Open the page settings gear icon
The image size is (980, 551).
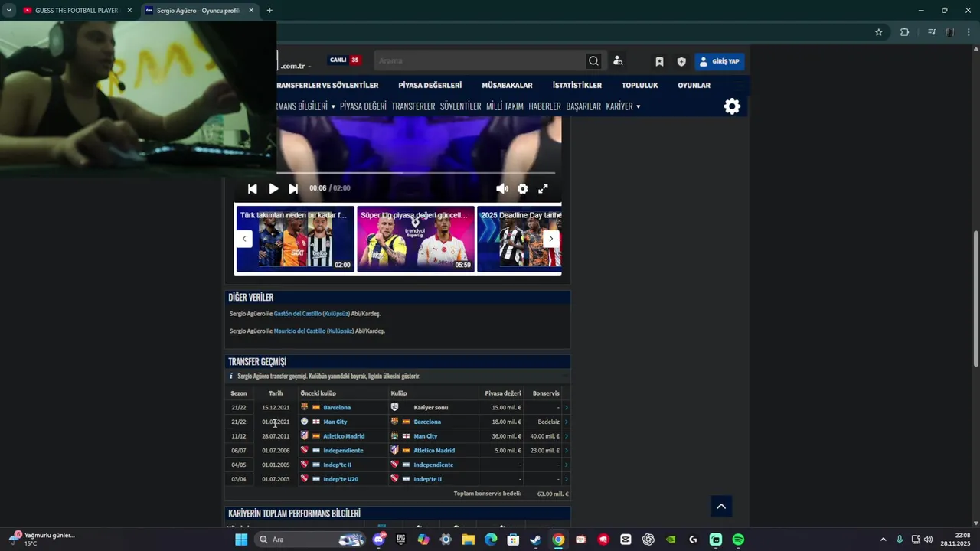coord(732,106)
